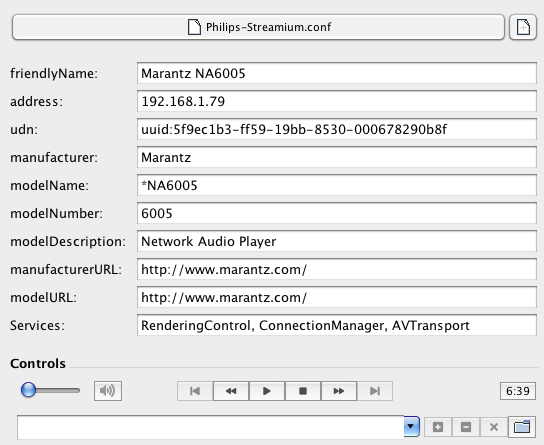Click the clear X icon

[494, 427]
